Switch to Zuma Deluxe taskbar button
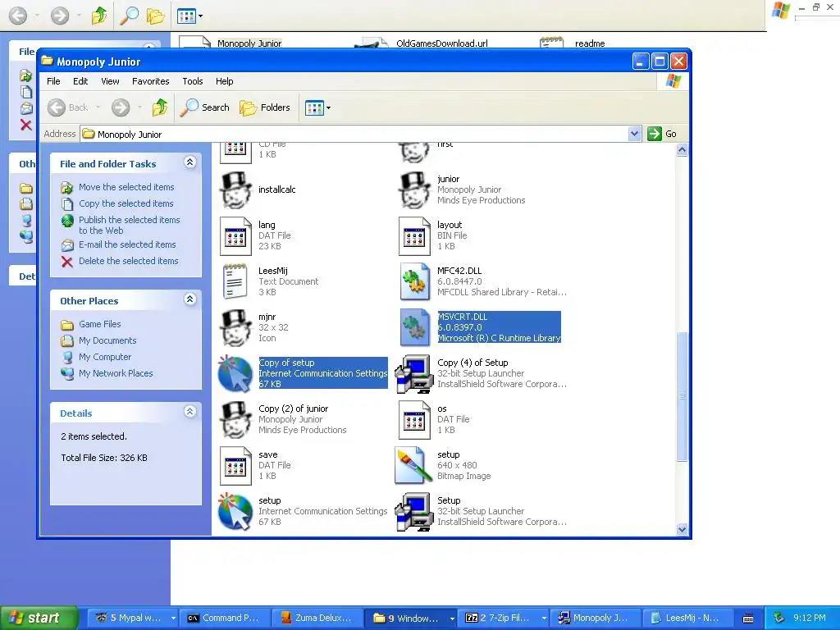 tap(317, 619)
